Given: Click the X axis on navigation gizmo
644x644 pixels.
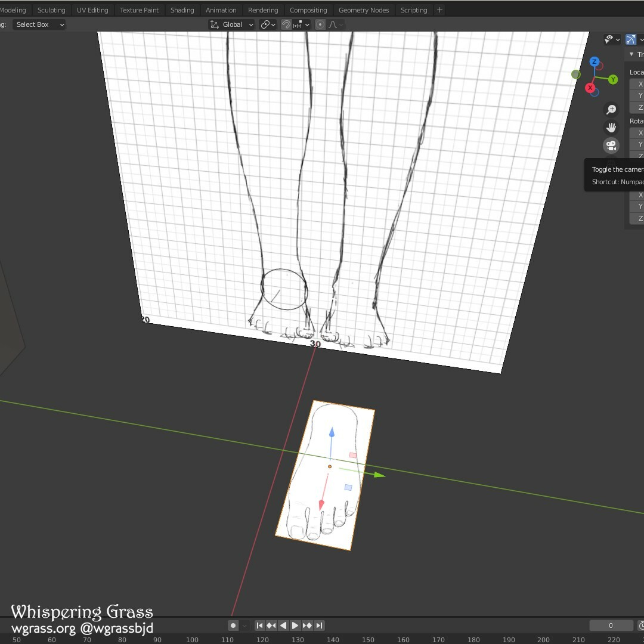Looking at the screenshot, I should [x=590, y=88].
